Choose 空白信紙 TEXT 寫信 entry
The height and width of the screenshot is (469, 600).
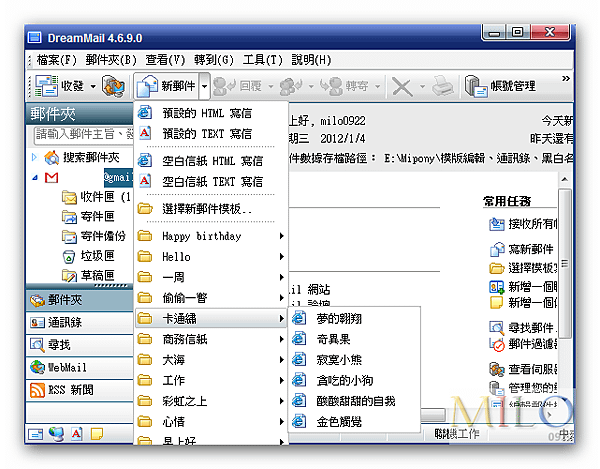click(211, 181)
